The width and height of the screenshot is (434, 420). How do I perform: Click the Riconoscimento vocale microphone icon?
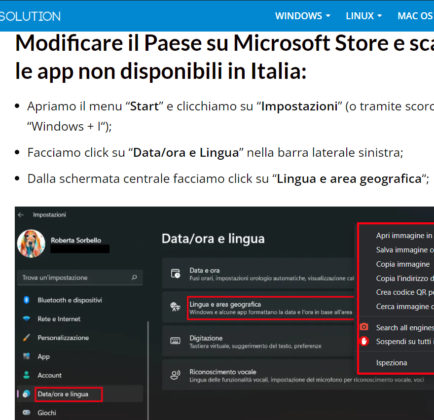175,375
